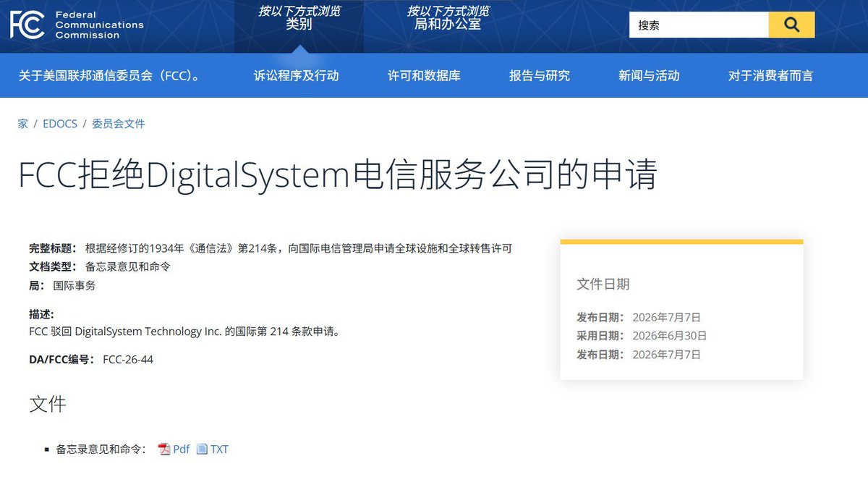Open the TXT document link
The height and width of the screenshot is (477, 868).
click(x=219, y=449)
